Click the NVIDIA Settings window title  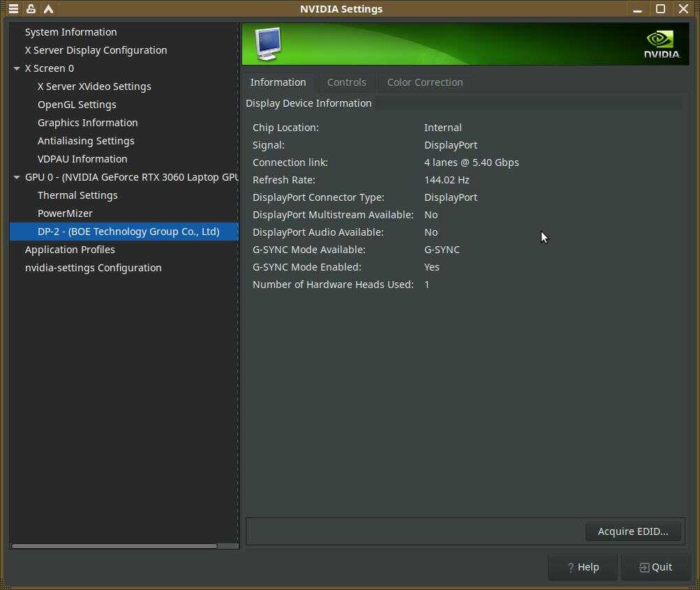[341, 9]
